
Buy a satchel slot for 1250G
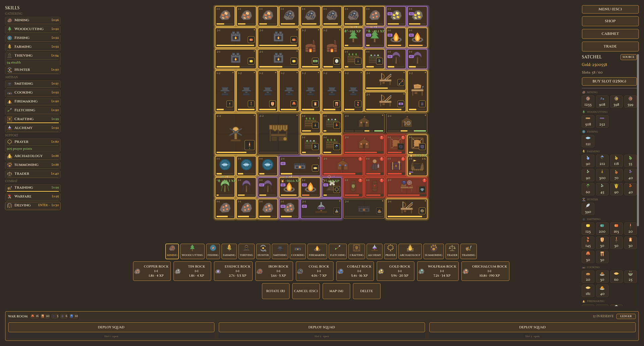point(609,81)
